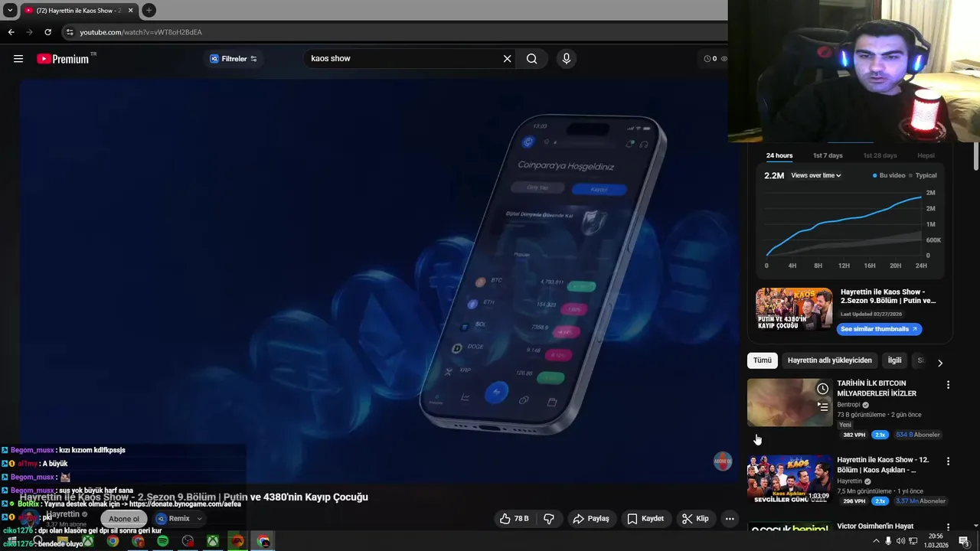Open Views over time dropdown
The width and height of the screenshot is (980, 551).
[816, 176]
